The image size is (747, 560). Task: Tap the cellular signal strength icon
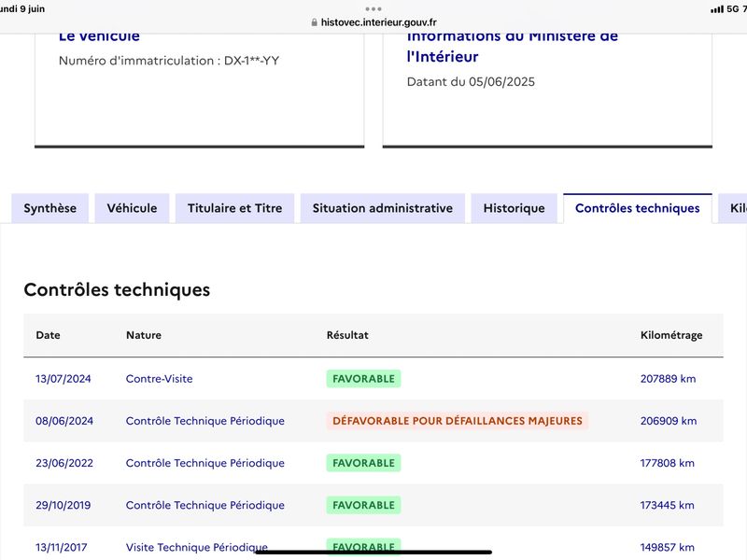(717, 9)
